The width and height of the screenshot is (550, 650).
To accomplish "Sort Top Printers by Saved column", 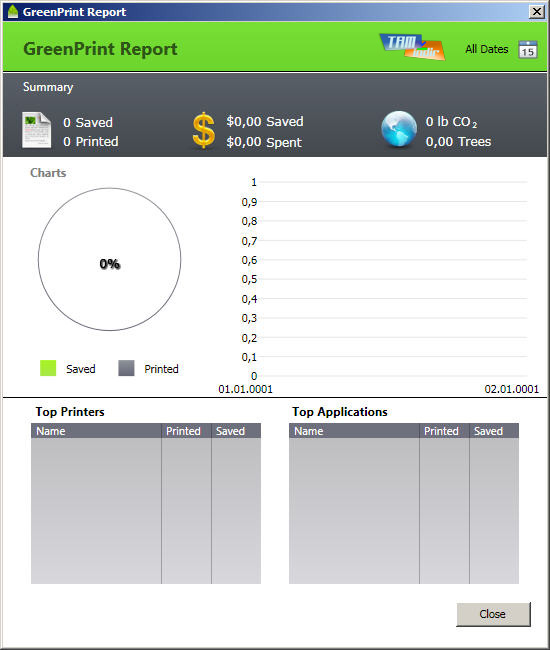I will click(x=236, y=431).
